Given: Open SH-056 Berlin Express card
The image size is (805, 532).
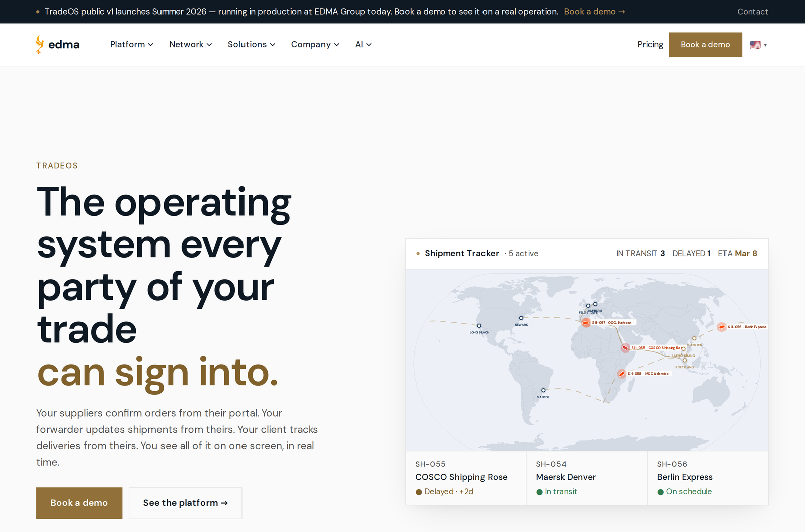Looking at the screenshot, I should click(707, 478).
